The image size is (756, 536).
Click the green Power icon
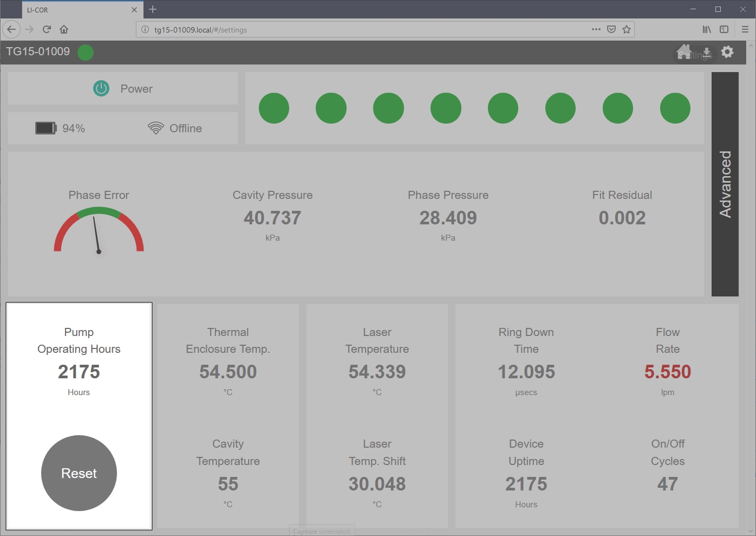[101, 88]
